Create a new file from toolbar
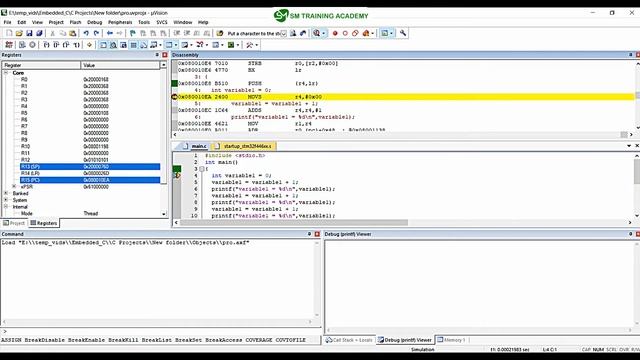 (9, 33)
